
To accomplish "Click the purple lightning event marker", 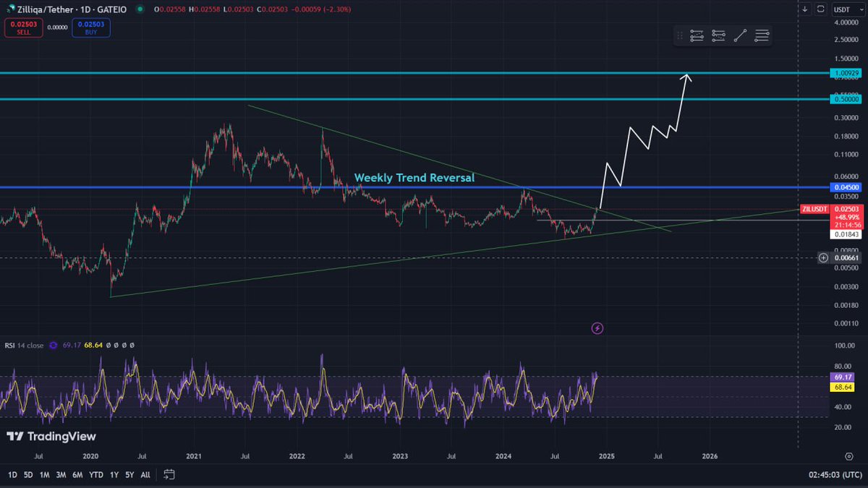I will click(597, 328).
